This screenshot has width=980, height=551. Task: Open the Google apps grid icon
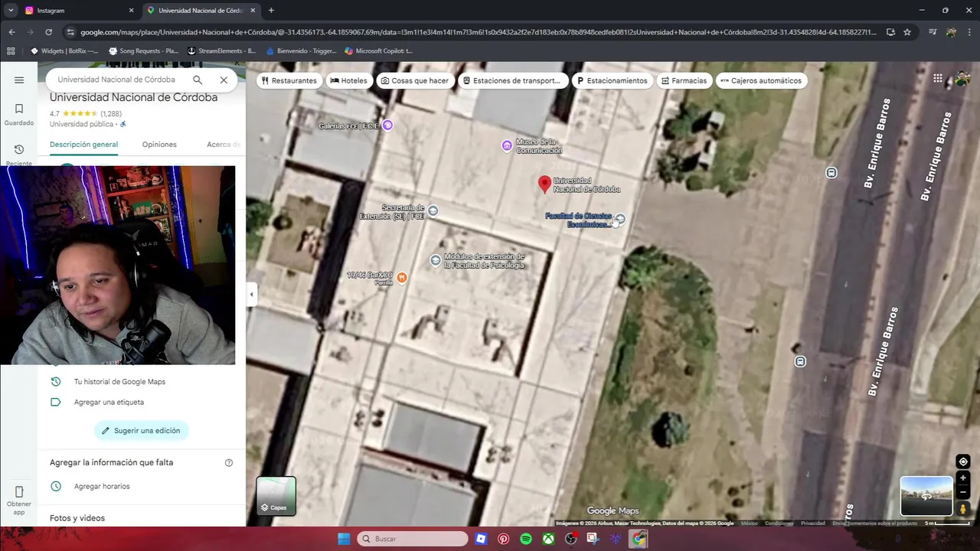[x=938, y=79]
